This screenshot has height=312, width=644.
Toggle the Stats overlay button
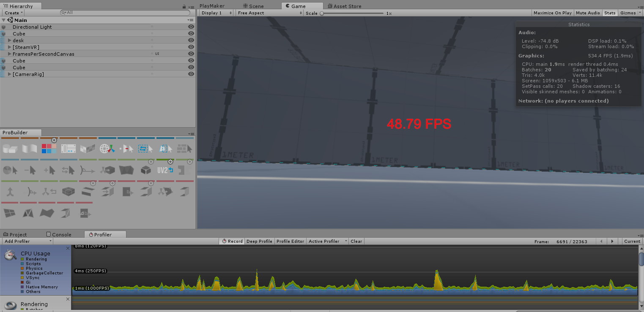pyautogui.click(x=610, y=13)
